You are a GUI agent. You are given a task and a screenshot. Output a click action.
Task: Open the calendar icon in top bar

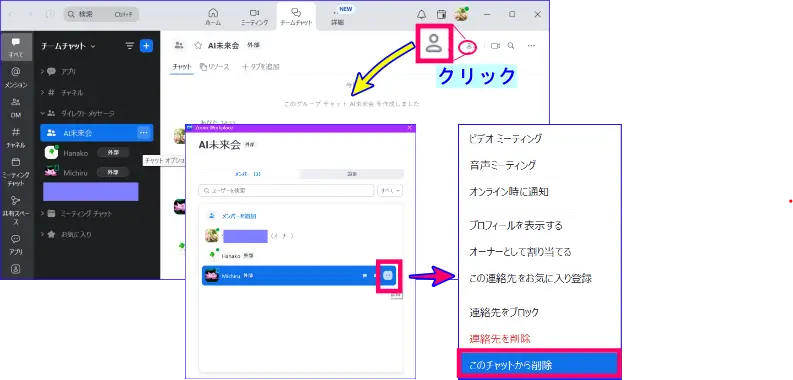tap(442, 15)
